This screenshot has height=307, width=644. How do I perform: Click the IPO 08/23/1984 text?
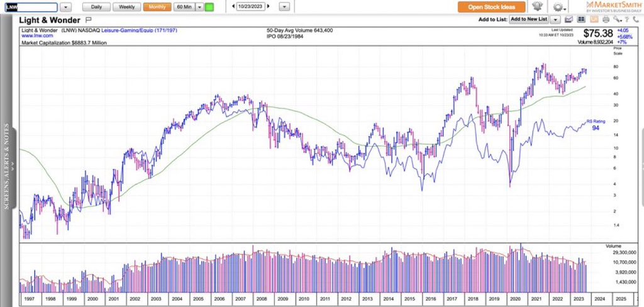point(286,36)
